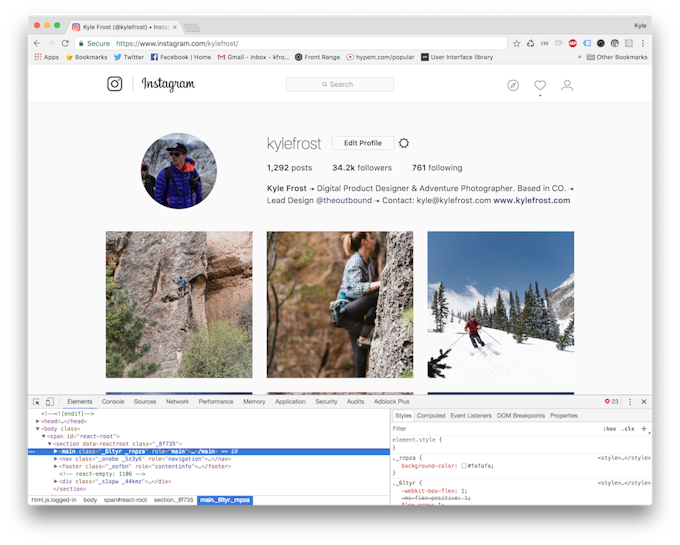Open the profile settings gear icon
The image size is (680, 545).
[404, 143]
